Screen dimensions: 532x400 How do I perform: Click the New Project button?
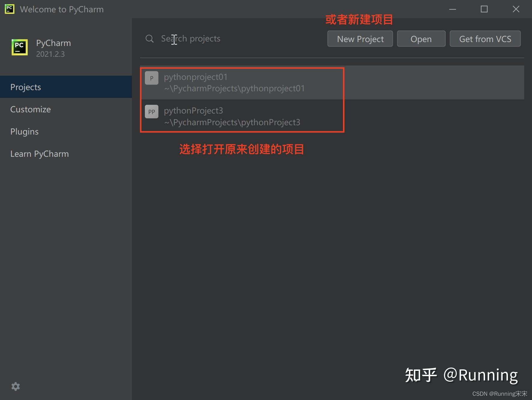[360, 39]
